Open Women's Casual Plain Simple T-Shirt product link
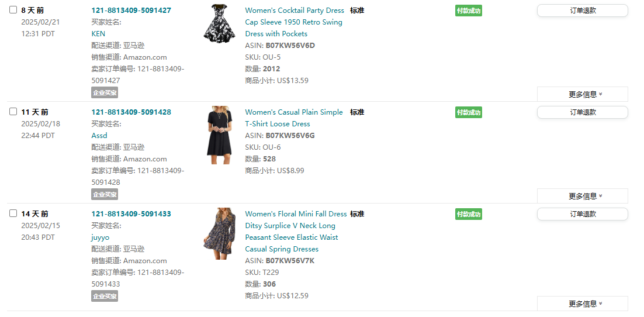Screen dimensions: 644x317 (294, 112)
